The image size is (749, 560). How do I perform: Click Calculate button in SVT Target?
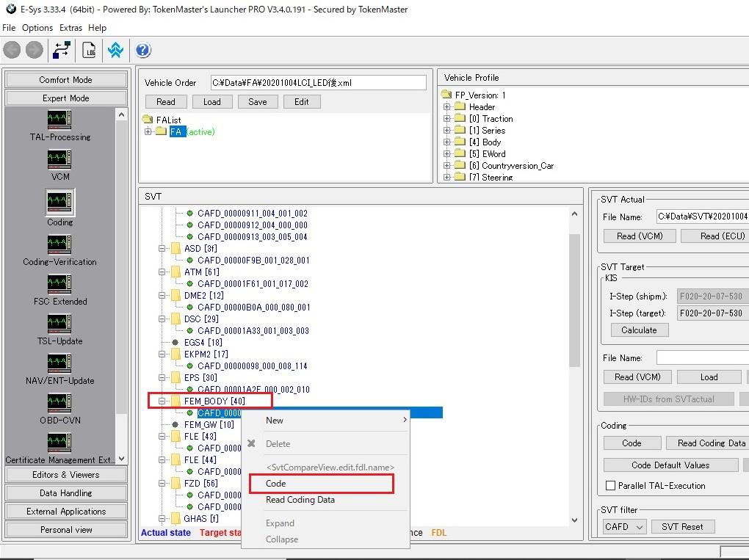(x=639, y=330)
